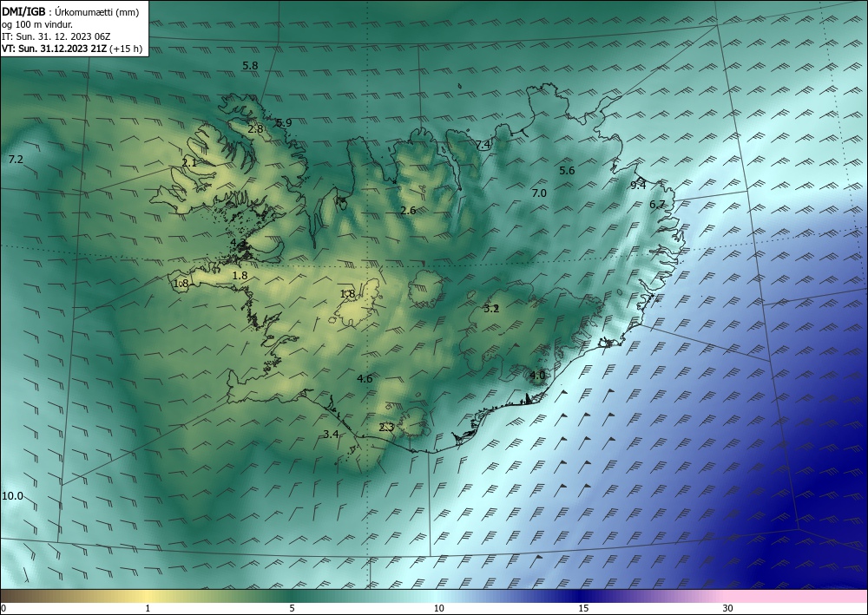Select the valid time 'VT: Sun. 31.12.2023 21Z (+15 h)'
868x615 pixels.
coord(72,49)
